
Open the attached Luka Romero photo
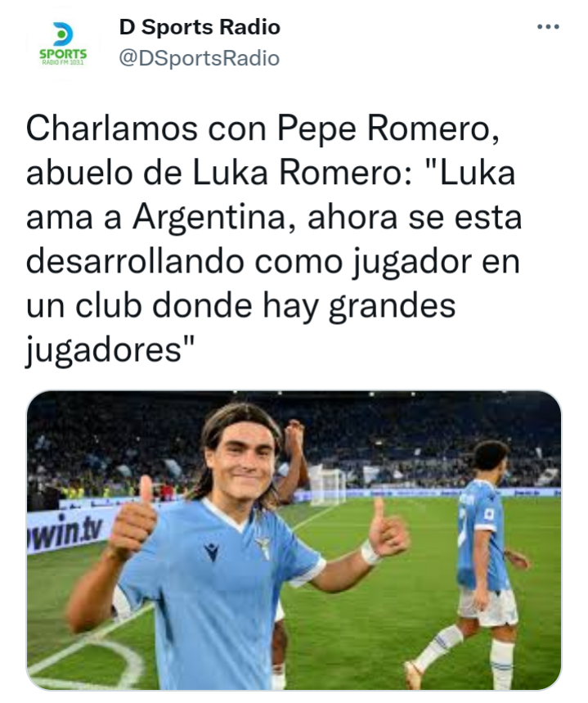click(x=294, y=540)
